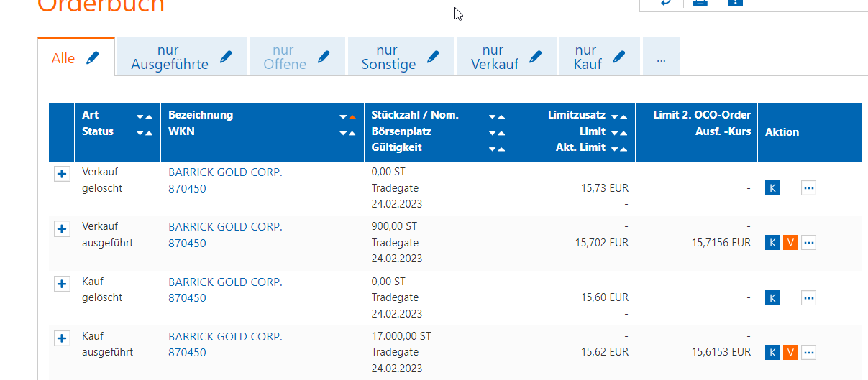
Task: Open the BARRICK GOLD CORP. link in the first row
Action: (x=225, y=172)
